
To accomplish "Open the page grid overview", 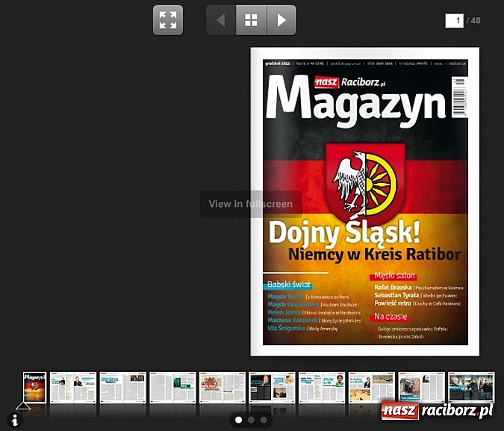I will [251, 20].
